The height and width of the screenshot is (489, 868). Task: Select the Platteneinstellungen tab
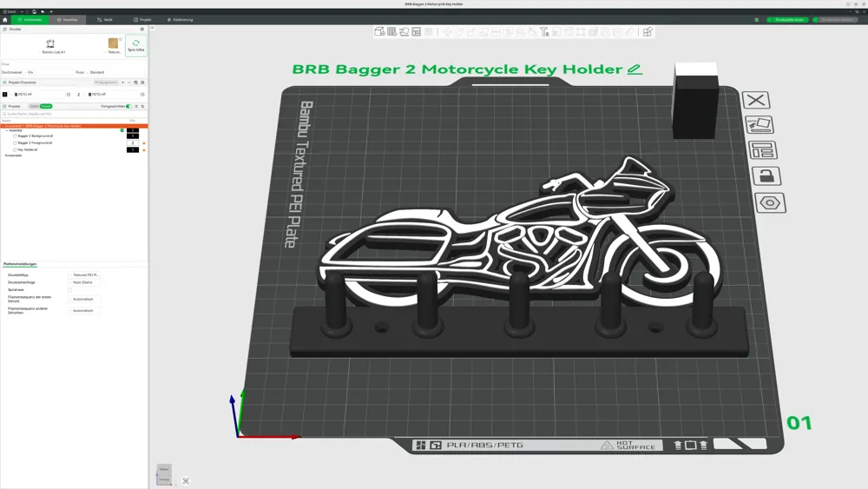click(20, 264)
